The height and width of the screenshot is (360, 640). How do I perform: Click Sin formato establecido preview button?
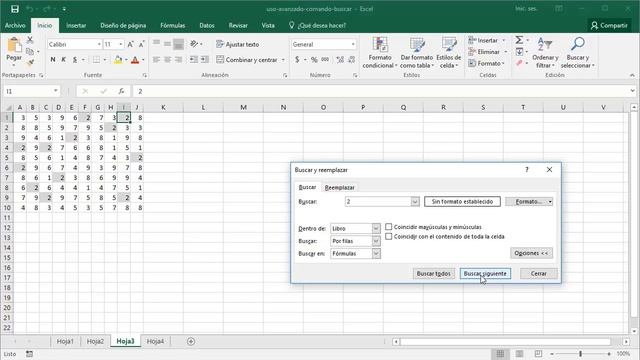[462, 202]
